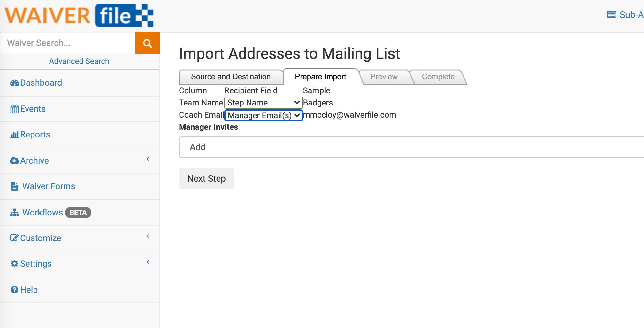Open Advanced Search
This screenshot has width=644, height=328.
click(79, 61)
